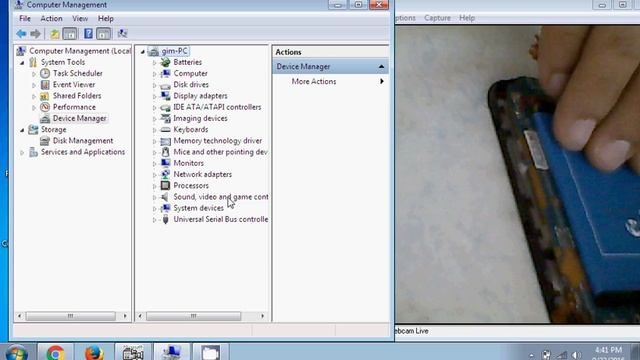Collapse the Storage tree node
The image size is (640, 360).
(x=22, y=130)
